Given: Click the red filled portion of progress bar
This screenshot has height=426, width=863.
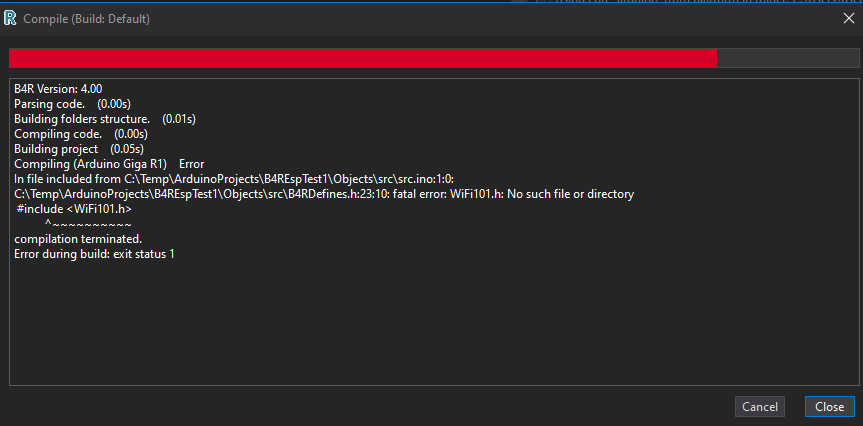Looking at the screenshot, I should click(362, 58).
